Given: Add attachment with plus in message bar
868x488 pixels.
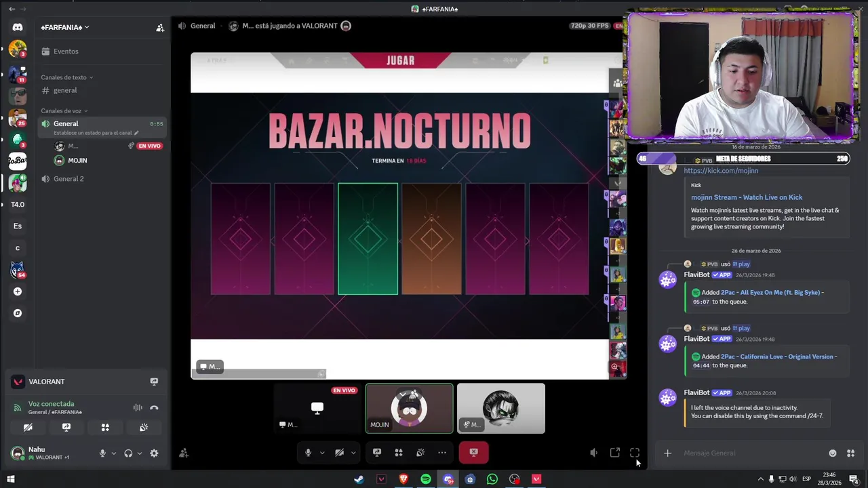Looking at the screenshot, I should 667,453.
